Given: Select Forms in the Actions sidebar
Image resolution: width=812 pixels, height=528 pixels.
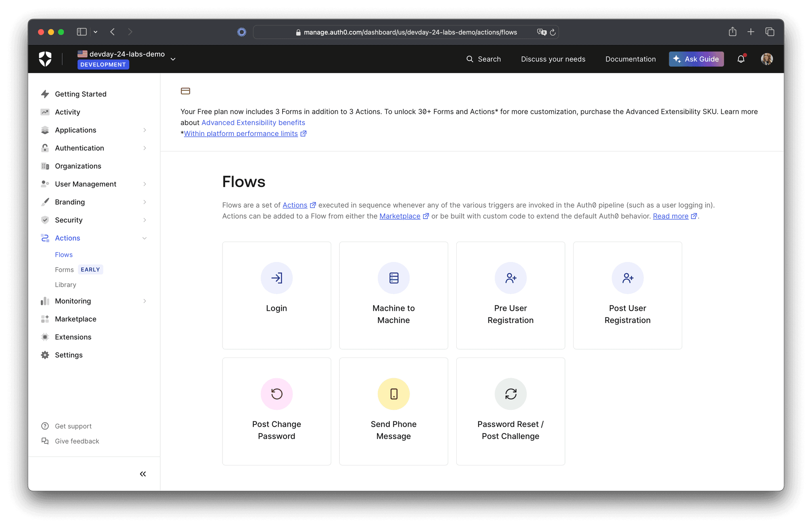Looking at the screenshot, I should [x=64, y=270].
